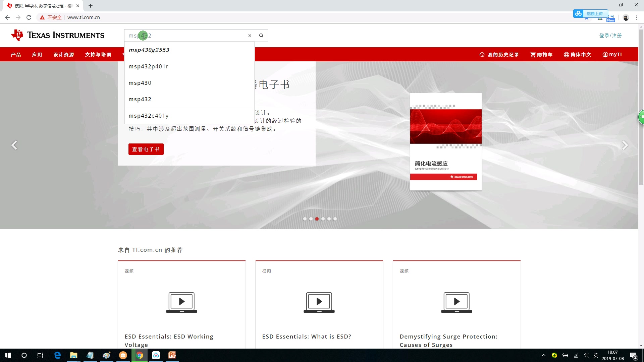Select the msp430g2553 search suggestion
The width and height of the screenshot is (644, 362).
149,50
